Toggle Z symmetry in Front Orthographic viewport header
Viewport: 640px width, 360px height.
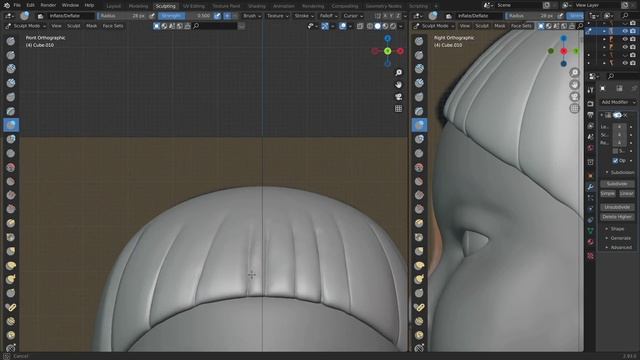point(398,16)
